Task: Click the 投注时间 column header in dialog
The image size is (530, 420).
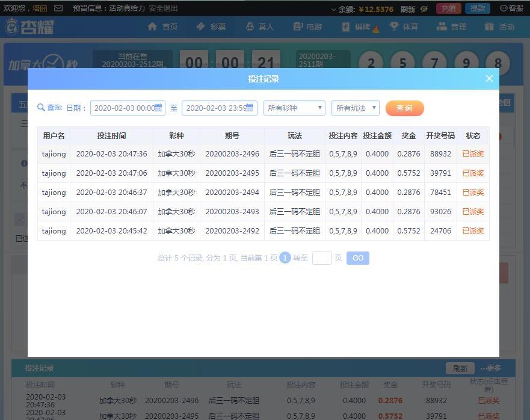Action: pyautogui.click(x=111, y=135)
